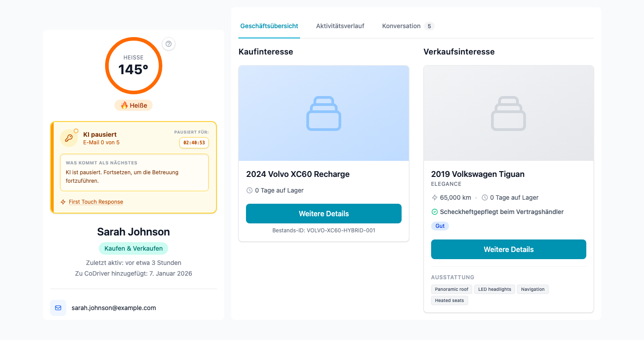
Task: Click the sarah.johnson@example.com email address
Action: pyautogui.click(x=114, y=308)
